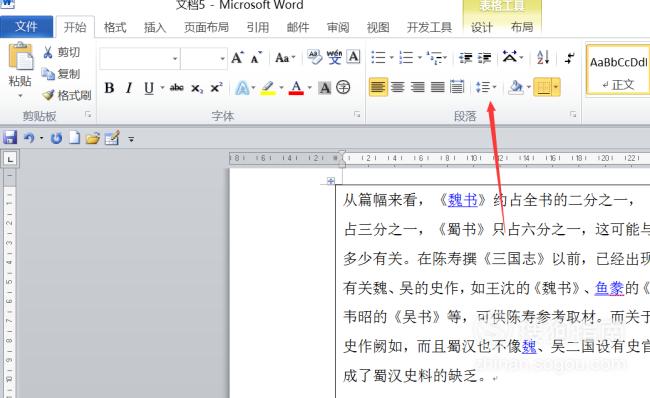Image resolution: width=650 pixels, height=398 pixels.
Task: Toggle Italic formatting
Action: [x=129, y=88]
